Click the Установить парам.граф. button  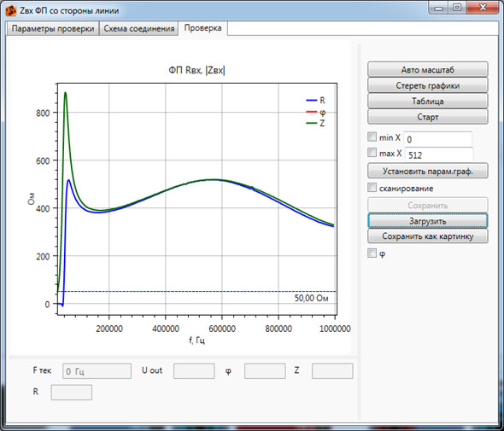pyautogui.click(x=427, y=172)
